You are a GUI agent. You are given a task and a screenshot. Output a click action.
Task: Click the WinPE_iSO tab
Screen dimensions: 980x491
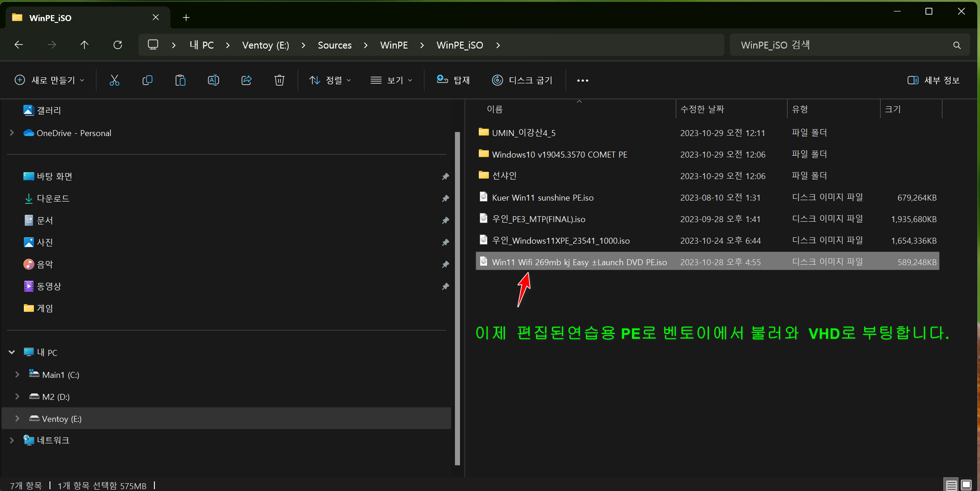coord(87,17)
